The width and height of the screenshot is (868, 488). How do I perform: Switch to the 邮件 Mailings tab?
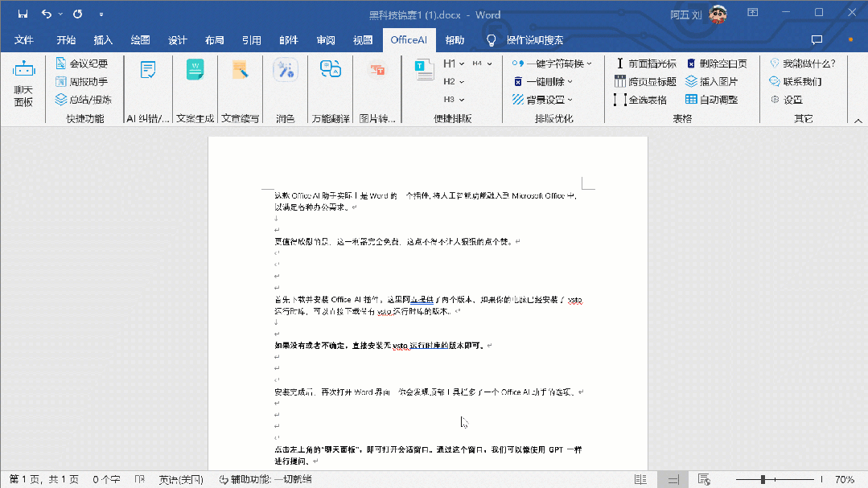tap(289, 40)
